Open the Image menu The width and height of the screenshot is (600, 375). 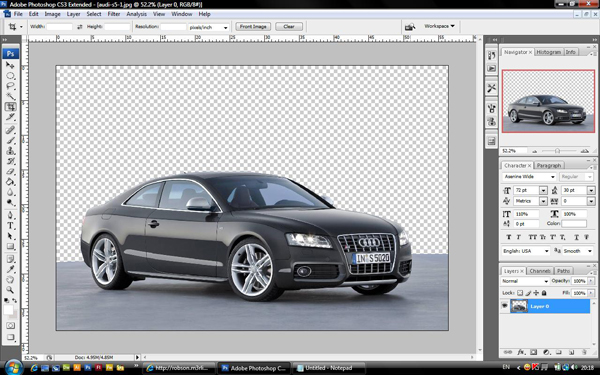[52, 14]
